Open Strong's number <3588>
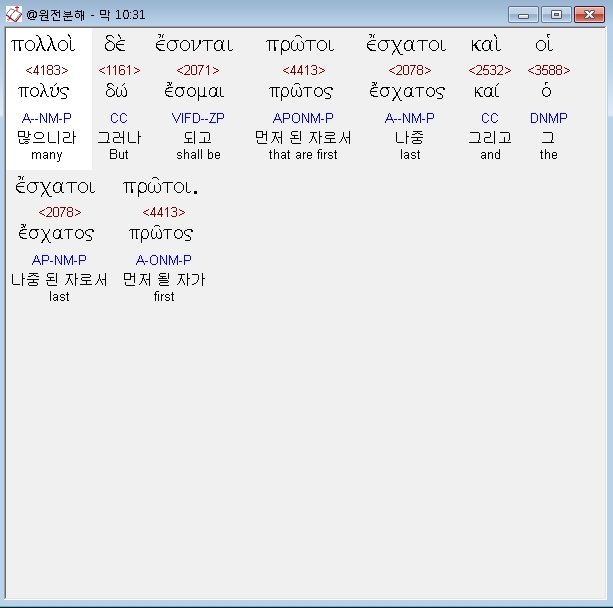The image size is (613, 608). [x=548, y=70]
